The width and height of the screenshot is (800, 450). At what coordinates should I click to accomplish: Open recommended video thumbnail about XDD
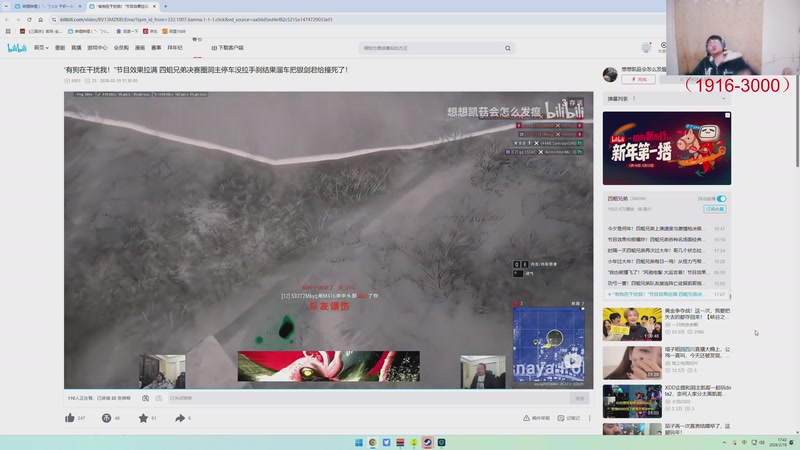click(632, 402)
